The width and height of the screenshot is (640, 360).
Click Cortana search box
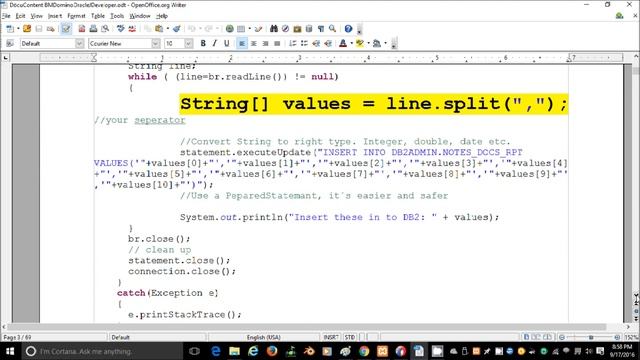click(102, 351)
